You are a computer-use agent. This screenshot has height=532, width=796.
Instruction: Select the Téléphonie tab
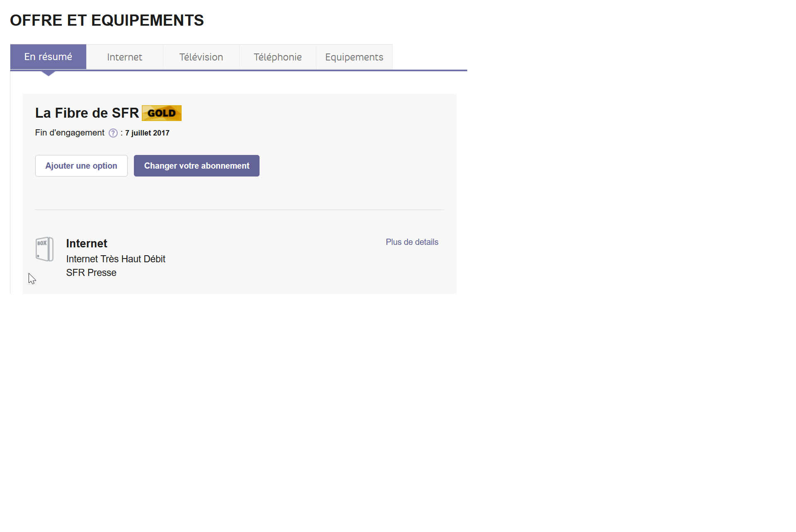(x=277, y=57)
